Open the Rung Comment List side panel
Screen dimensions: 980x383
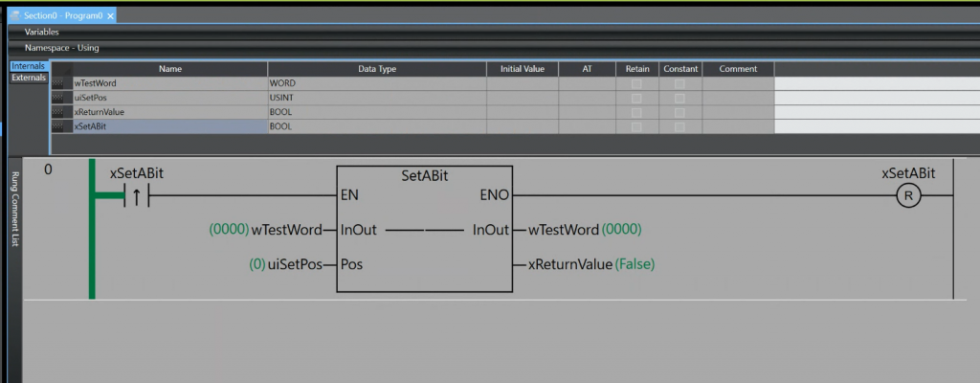pos(13,210)
